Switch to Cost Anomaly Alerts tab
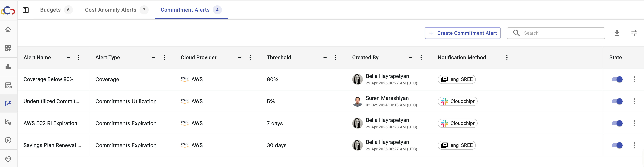The image size is (644, 167). (x=111, y=10)
